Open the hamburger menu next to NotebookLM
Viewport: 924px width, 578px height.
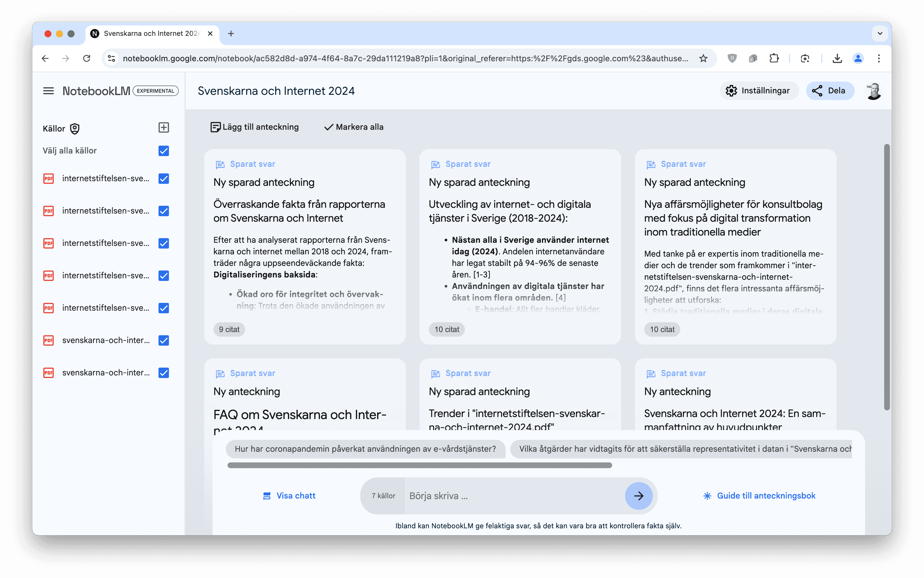48,91
